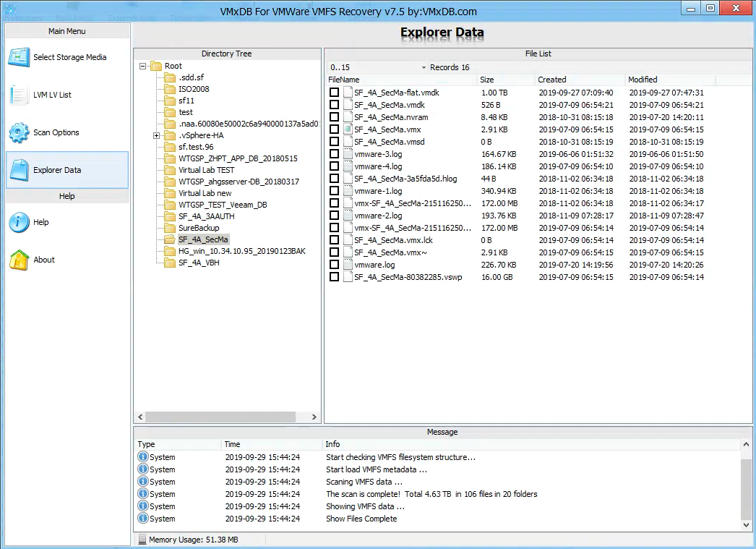
Task: Click the SF_4A_VBH folder icon
Action: (170, 263)
